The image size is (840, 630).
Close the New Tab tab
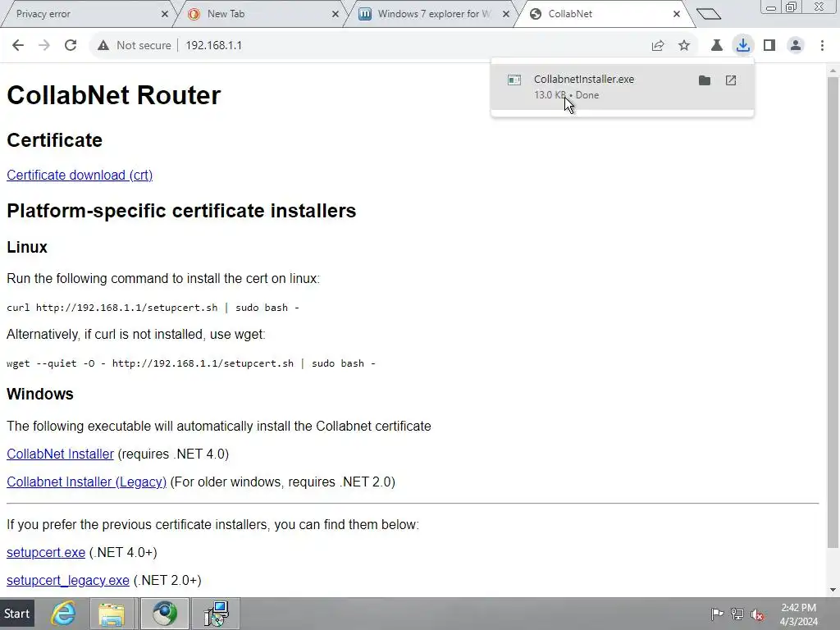(336, 15)
